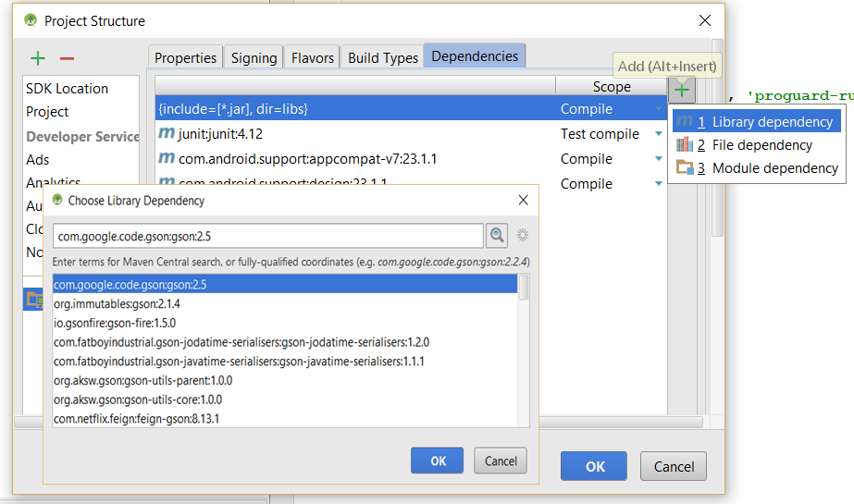Click the gear settings icon beside search
The width and height of the screenshot is (854, 504).
(x=523, y=235)
